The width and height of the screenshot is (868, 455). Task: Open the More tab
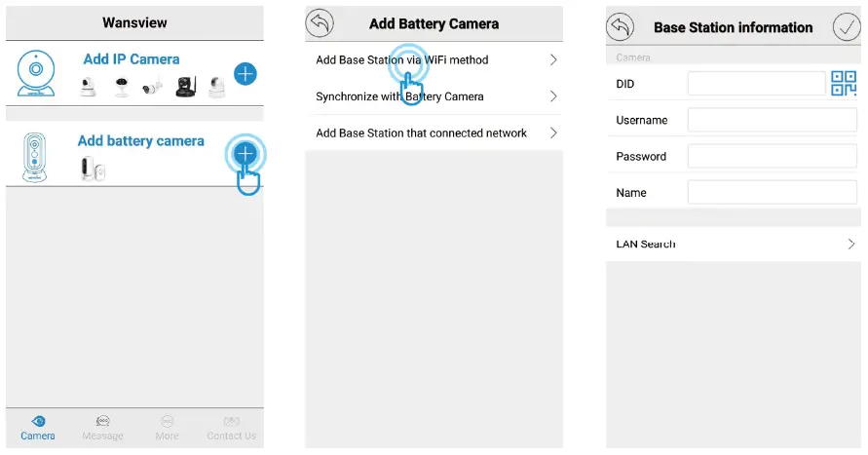(167, 427)
